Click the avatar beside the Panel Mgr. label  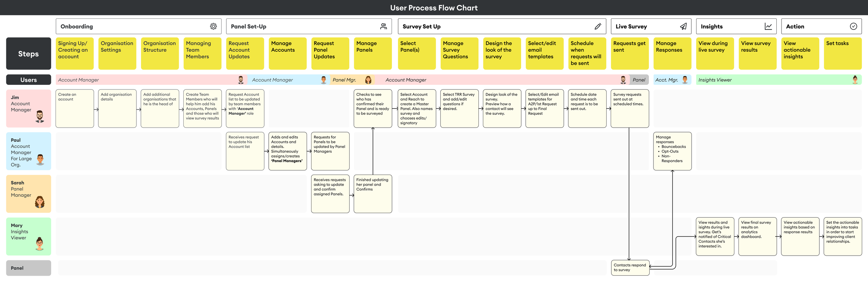tap(368, 80)
